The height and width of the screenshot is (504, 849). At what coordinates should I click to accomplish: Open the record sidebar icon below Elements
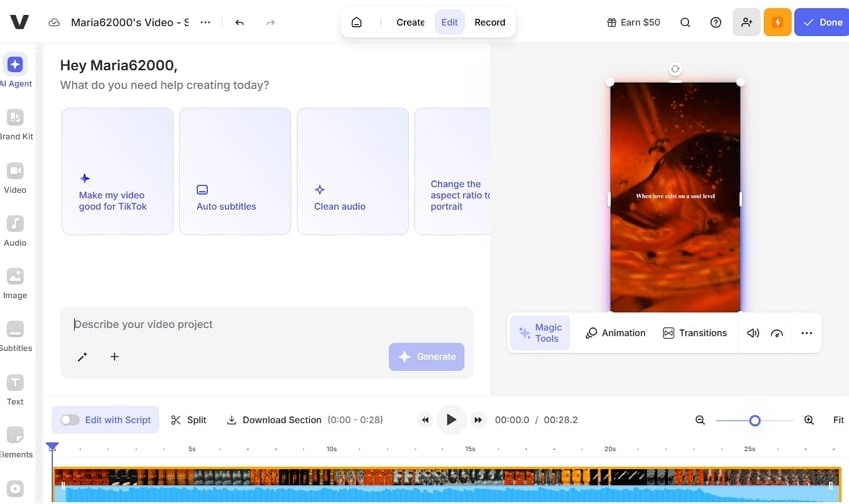(15, 488)
